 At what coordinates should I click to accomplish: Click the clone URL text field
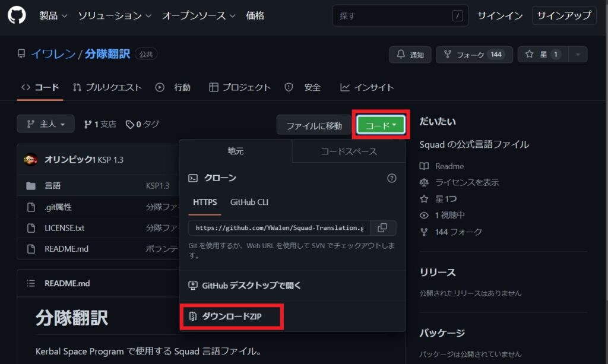(x=279, y=228)
